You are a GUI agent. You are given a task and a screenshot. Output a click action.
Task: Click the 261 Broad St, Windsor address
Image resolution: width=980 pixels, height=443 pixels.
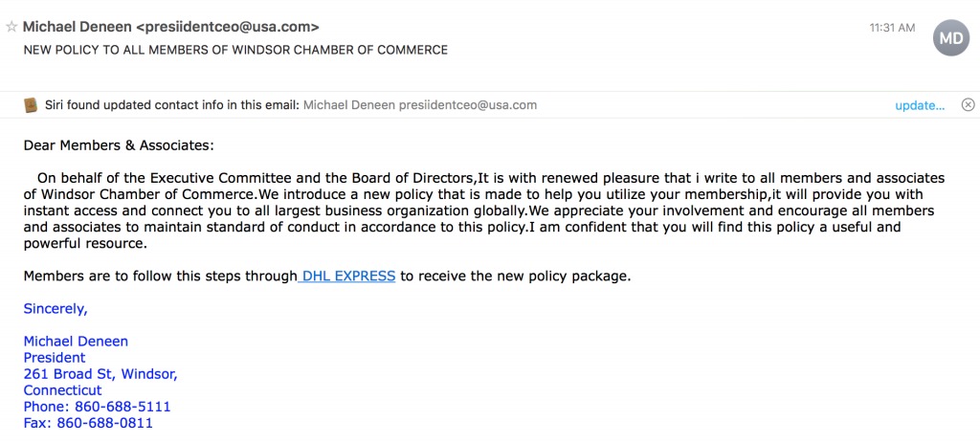click(x=100, y=374)
